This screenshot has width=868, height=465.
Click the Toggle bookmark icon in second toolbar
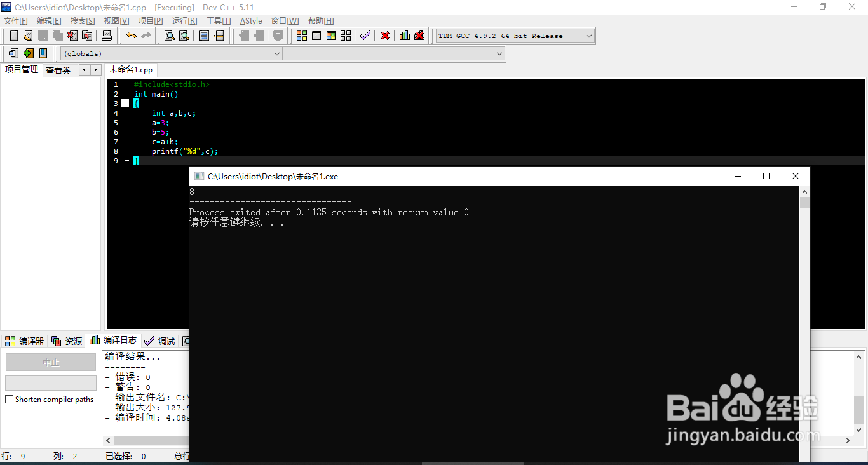tap(43, 53)
